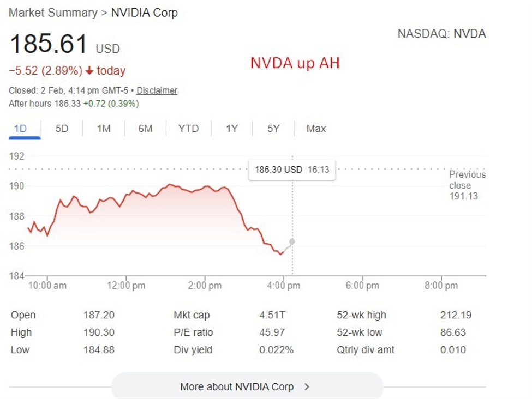Select the 1D time range tab
Viewport: 532px width, 399px height.
[x=20, y=129]
